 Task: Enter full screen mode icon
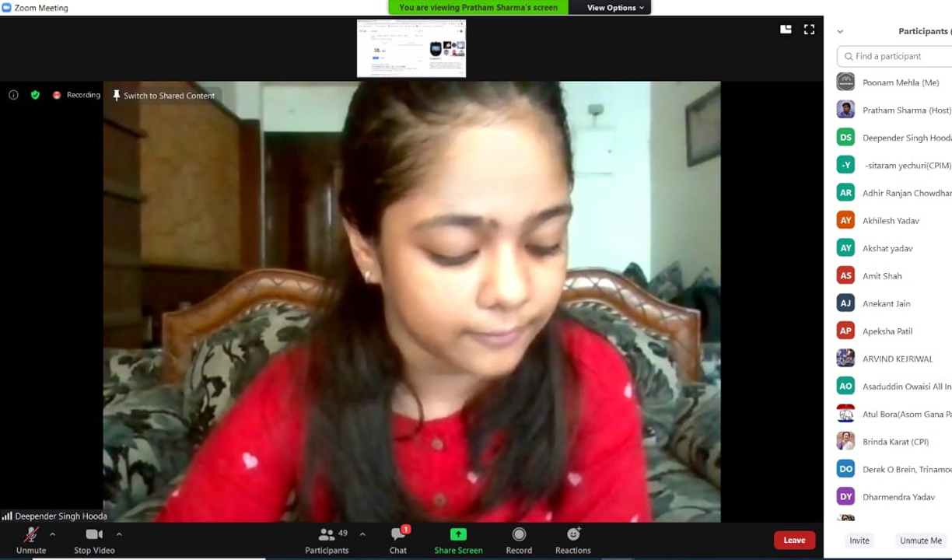click(809, 30)
